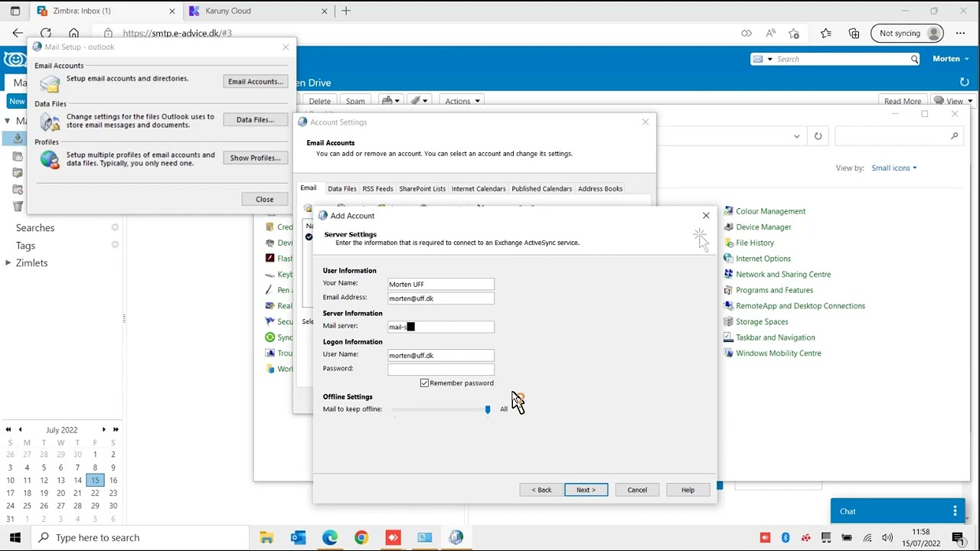Click the Password input field
The image size is (980, 551).
441,370
